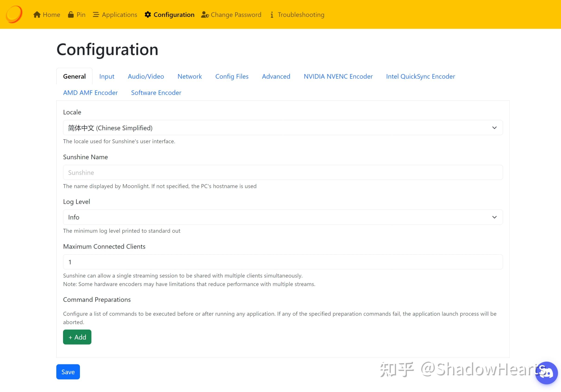Open the Discord chat bubble icon
This screenshot has height=392, width=561.
point(546,373)
